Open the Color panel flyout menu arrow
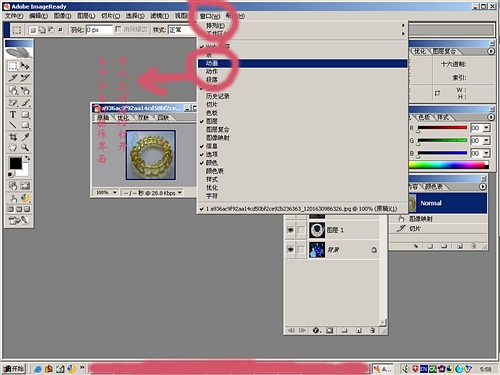 [x=491, y=117]
